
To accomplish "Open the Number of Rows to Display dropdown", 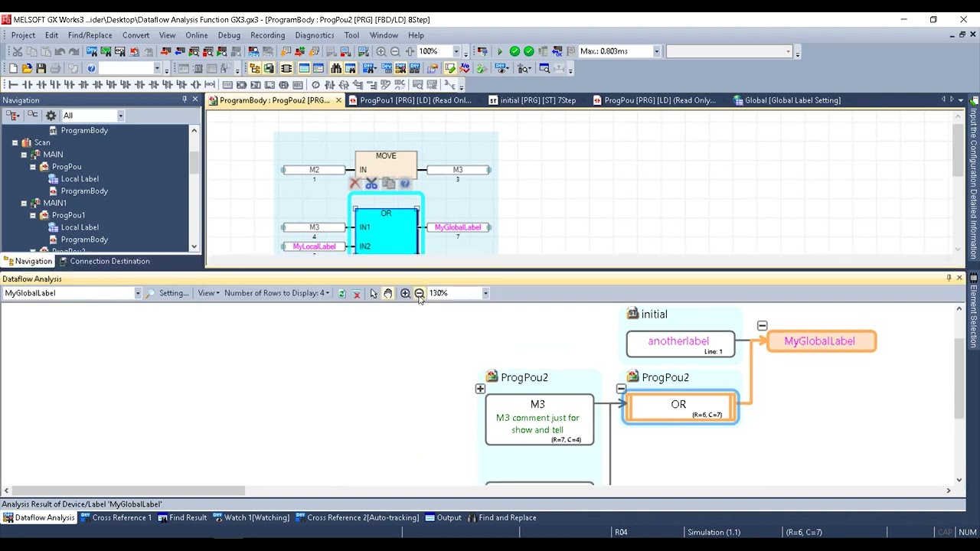I will click(278, 293).
